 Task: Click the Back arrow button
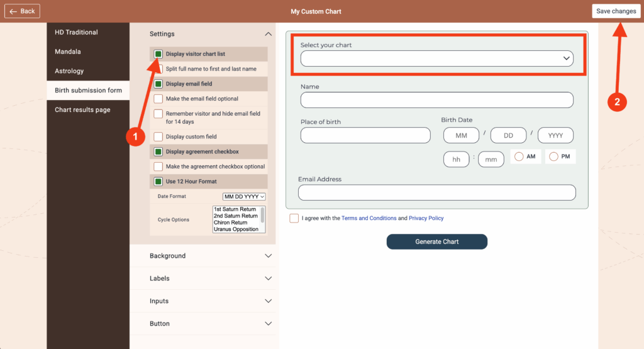[22, 11]
